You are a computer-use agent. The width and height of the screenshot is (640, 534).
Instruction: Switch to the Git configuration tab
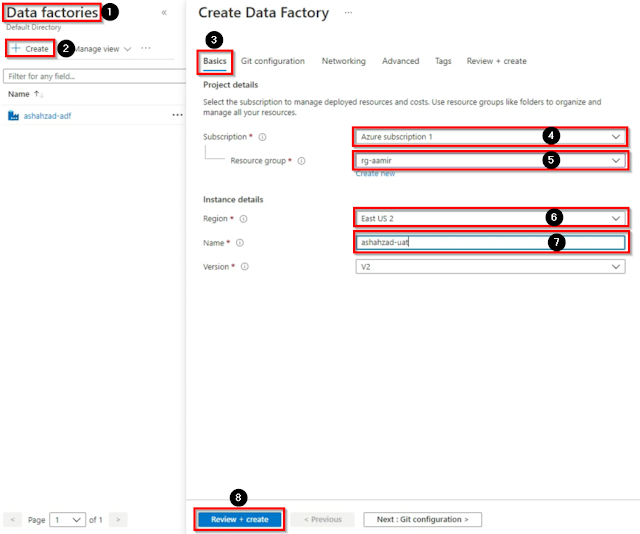click(273, 61)
